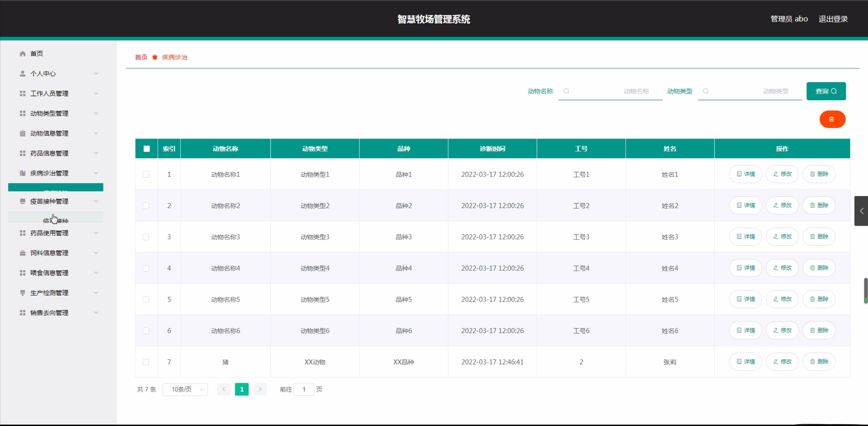This screenshot has width=868, height=426.
Task: Click the 查询 search button
Action: (826, 91)
